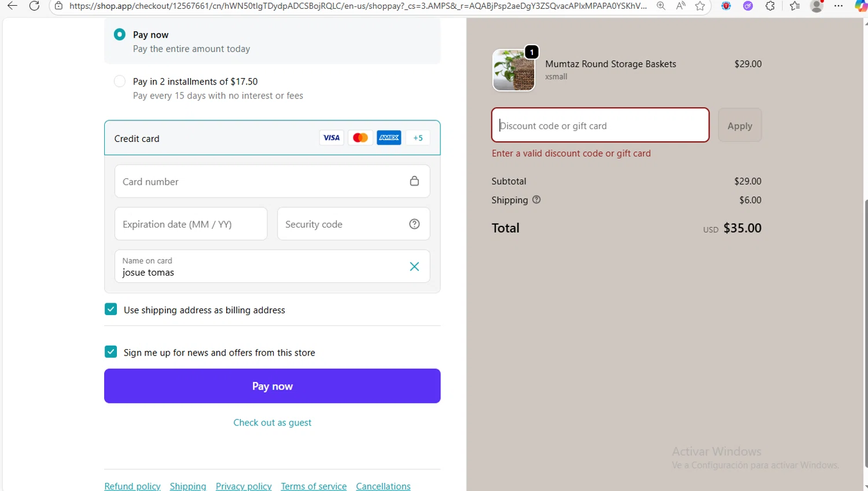Image resolution: width=868 pixels, height=491 pixels.
Task: Click the Mumtaz basket product thumbnail
Action: (x=514, y=70)
